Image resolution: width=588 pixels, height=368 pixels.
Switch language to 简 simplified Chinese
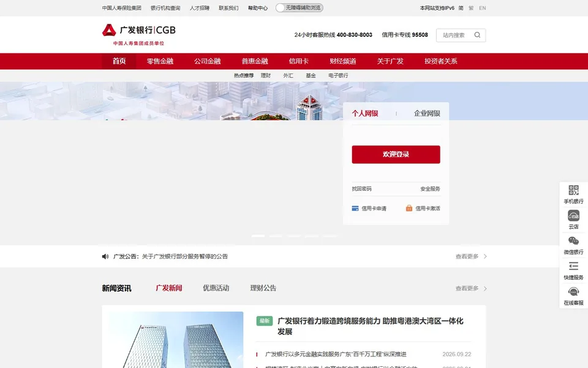pos(461,8)
